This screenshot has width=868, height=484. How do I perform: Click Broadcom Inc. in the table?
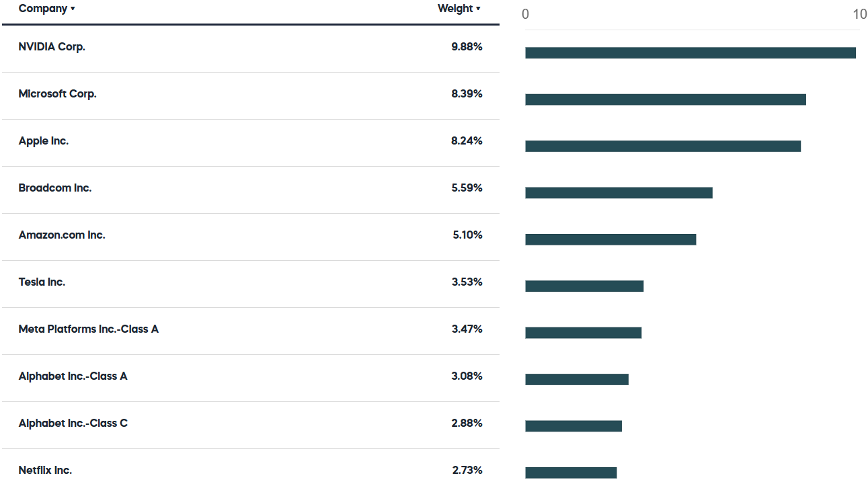[x=55, y=188]
